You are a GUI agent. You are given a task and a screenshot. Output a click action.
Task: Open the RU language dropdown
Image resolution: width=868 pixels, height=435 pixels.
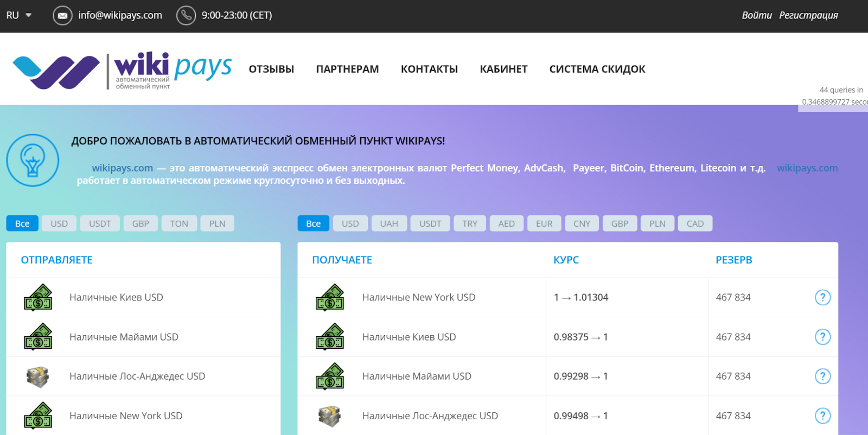(19, 15)
